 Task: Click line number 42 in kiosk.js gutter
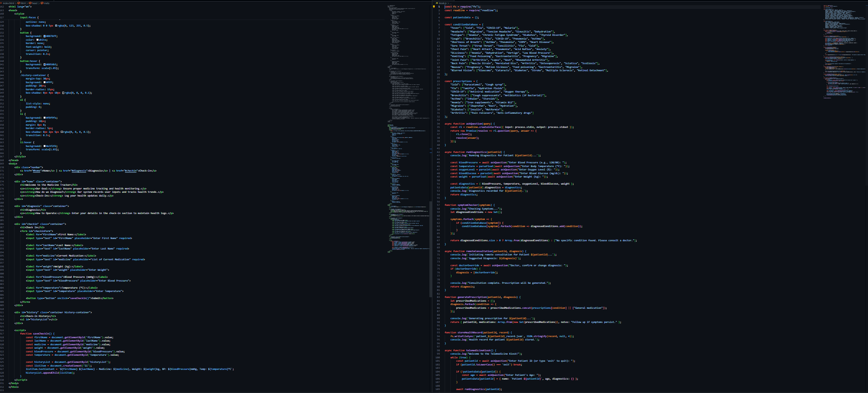coord(439,152)
